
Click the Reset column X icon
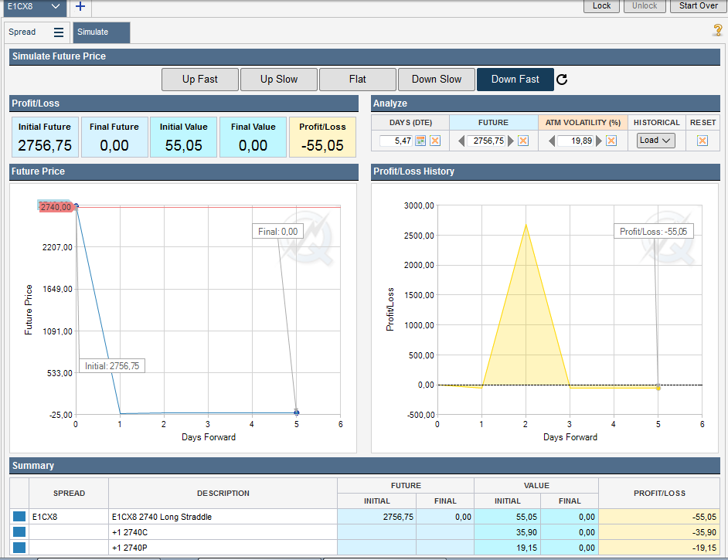tap(702, 141)
